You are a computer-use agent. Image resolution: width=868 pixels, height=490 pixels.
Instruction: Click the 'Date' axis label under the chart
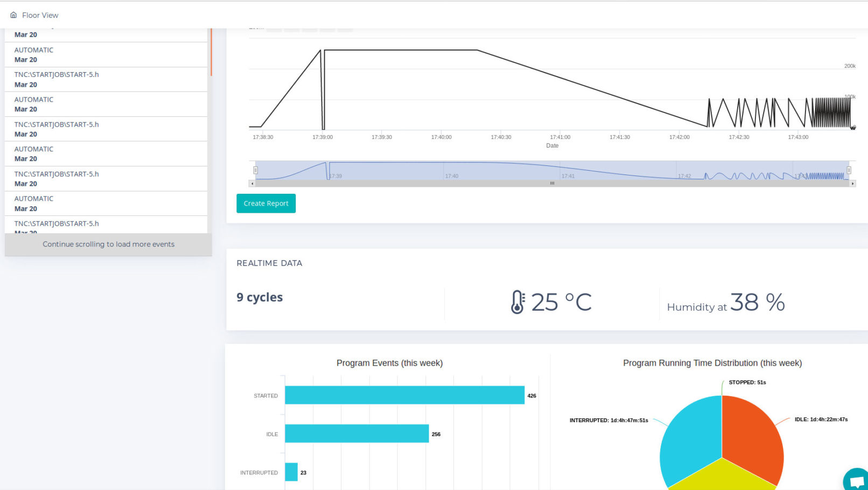552,146
